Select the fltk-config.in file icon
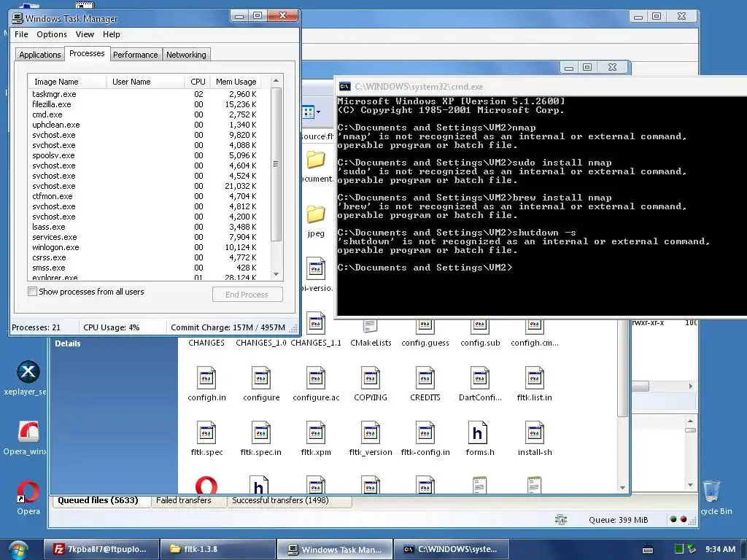The height and width of the screenshot is (560, 747). point(425,433)
